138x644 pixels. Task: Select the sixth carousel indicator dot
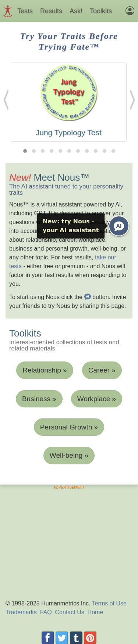pyautogui.click(x=69, y=151)
